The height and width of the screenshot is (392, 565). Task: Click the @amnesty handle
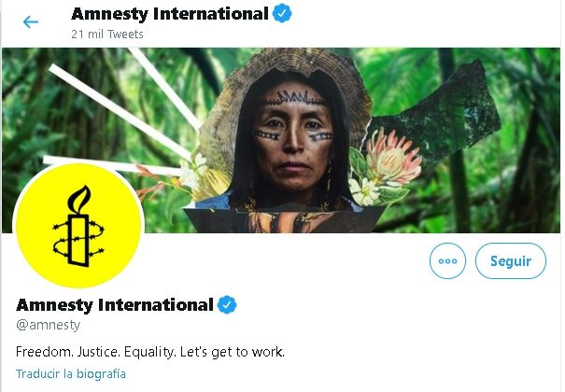pos(49,325)
